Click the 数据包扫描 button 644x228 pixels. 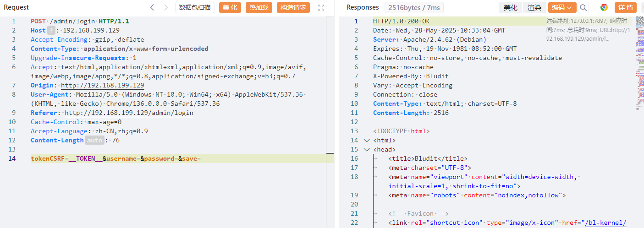pyautogui.click(x=195, y=7)
